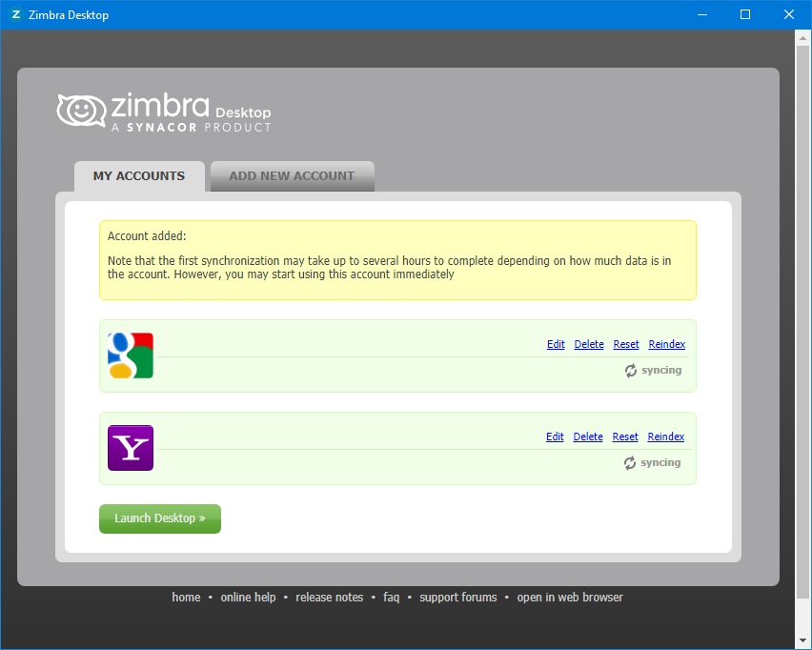Click the syncing status text for Yahoo account
Image resolution: width=812 pixels, height=650 pixels.
[x=660, y=462]
